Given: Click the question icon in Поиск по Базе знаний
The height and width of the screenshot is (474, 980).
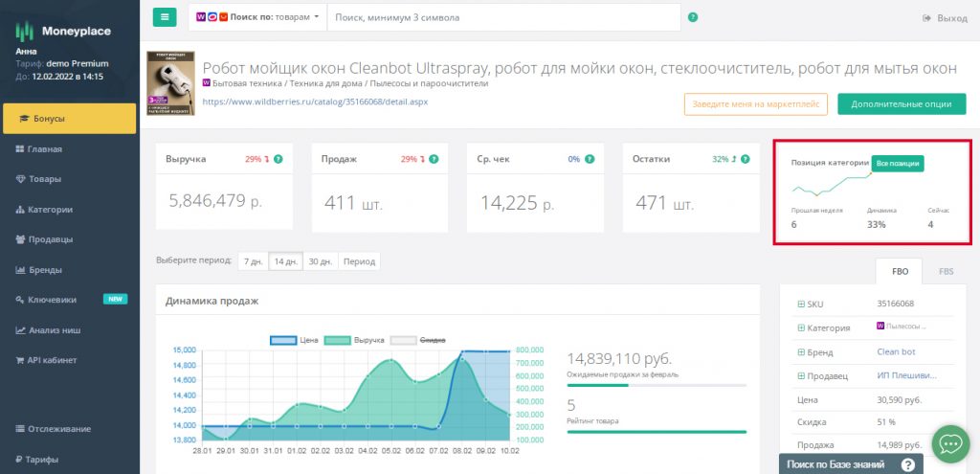Looking at the screenshot, I should [907, 464].
